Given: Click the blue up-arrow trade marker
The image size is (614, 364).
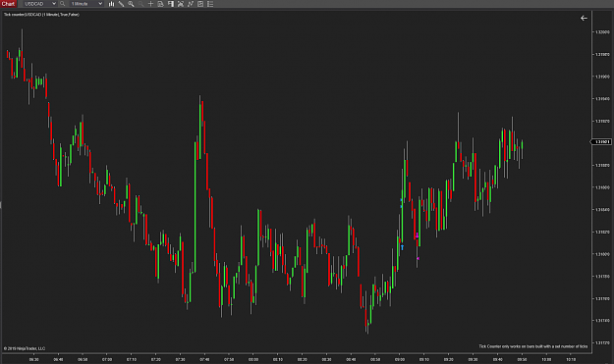Looking at the screenshot, I should click(x=402, y=247).
